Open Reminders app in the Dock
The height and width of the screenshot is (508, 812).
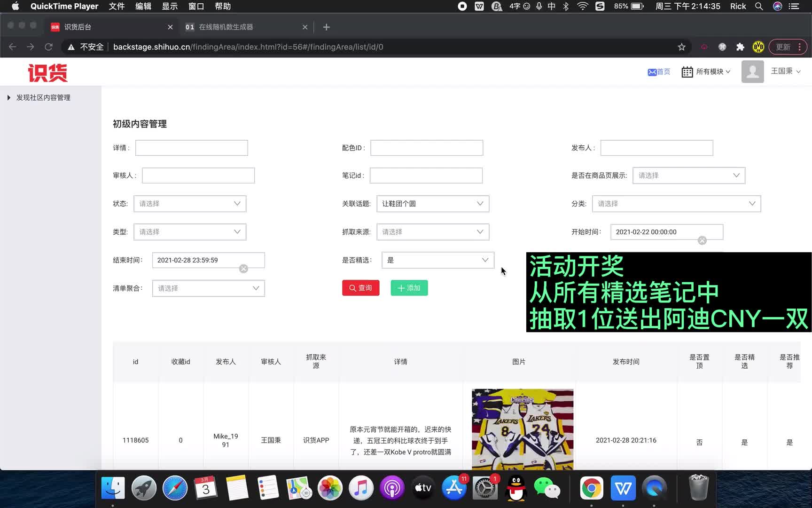pyautogui.click(x=268, y=488)
